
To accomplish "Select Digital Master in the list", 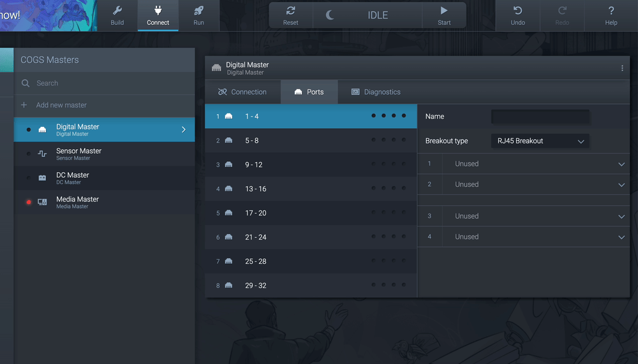I will click(105, 130).
